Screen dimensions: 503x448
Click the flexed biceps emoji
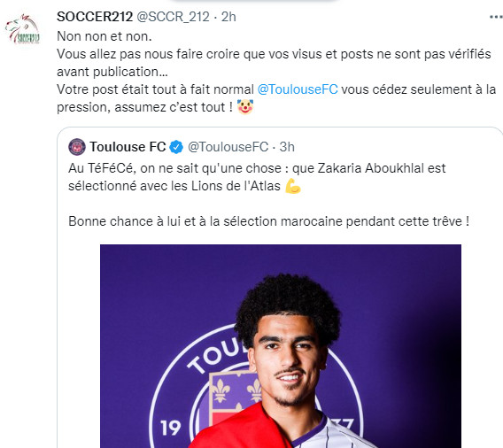[292, 186]
